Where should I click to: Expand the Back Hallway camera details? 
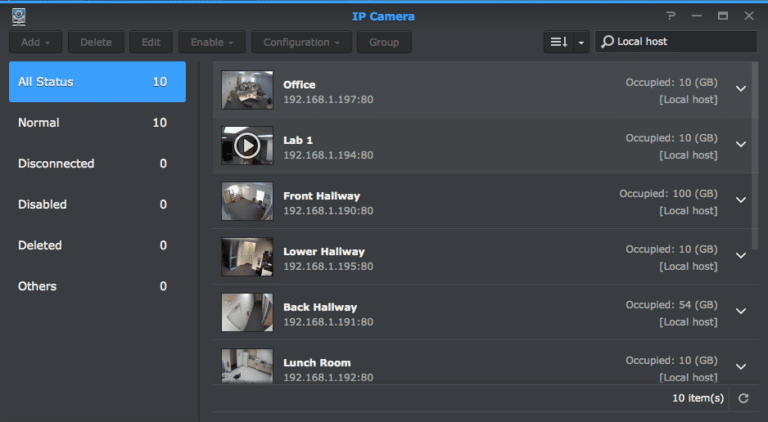pyautogui.click(x=741, y=311)
